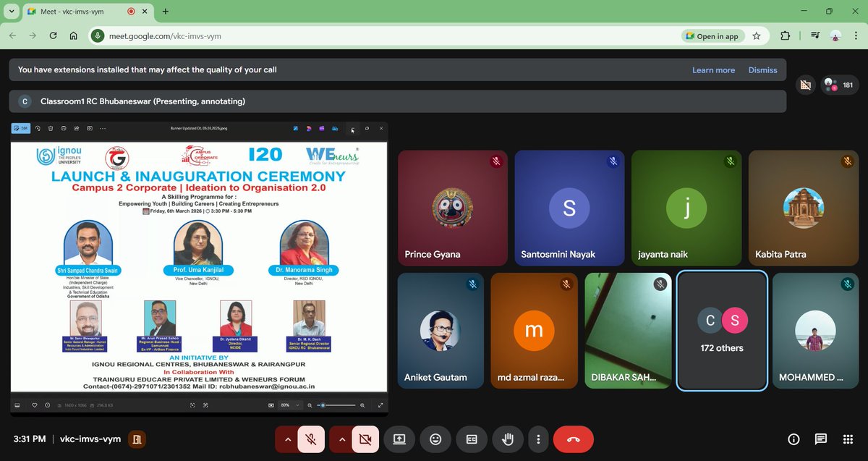Bookmark this page star icon
This screenshot has width=868, height=461.
(x=757, y=36)
